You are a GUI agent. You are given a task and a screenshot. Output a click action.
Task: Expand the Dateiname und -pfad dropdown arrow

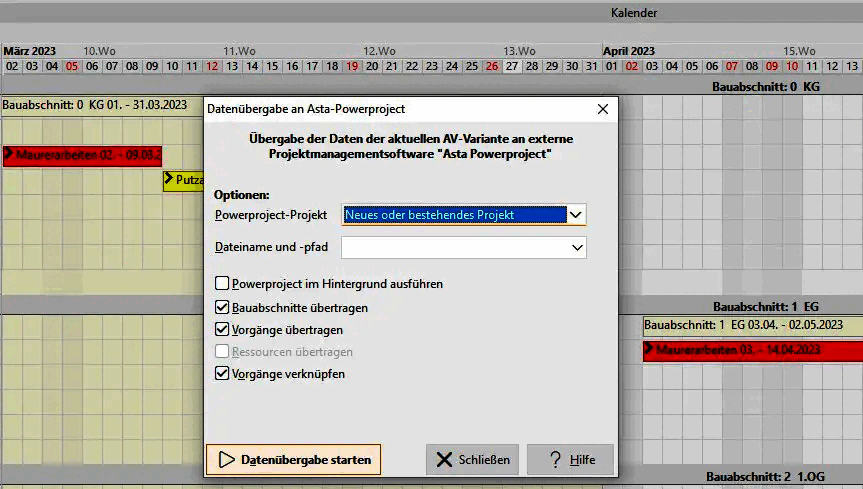[x=577, y=248]
